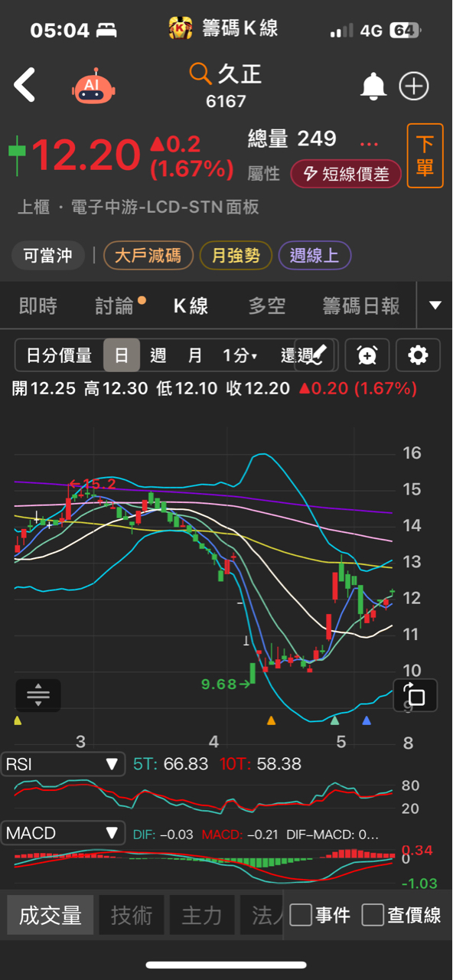The width and height of the screenshot is (453, 980).
Task: Tap the 下單 order button
Action: pyautogui.click(x=425, y=155)
